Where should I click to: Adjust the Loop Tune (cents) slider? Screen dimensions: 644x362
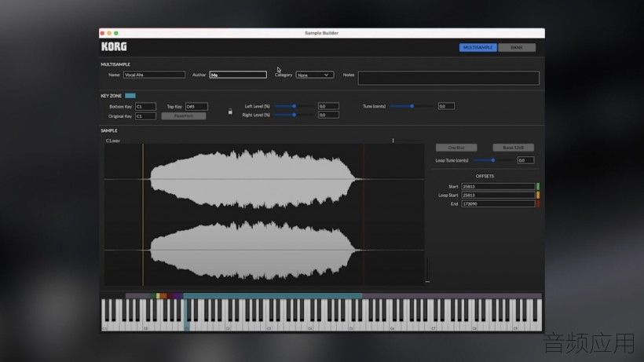(493, 160)
